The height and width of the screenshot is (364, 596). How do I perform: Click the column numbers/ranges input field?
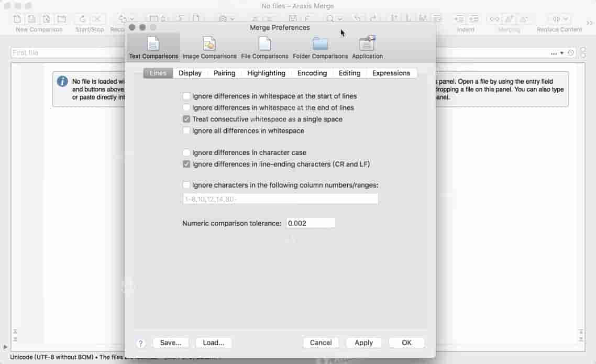click(281, 198)
